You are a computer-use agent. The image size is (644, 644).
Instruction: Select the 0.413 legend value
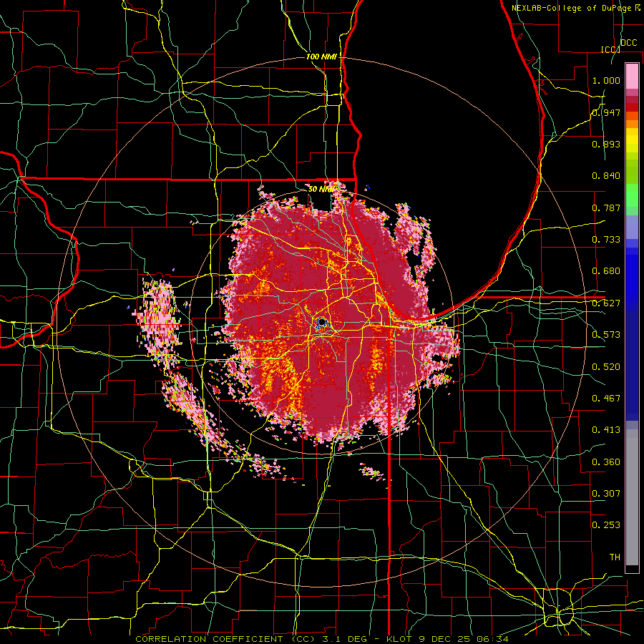(x=606, y=430)
